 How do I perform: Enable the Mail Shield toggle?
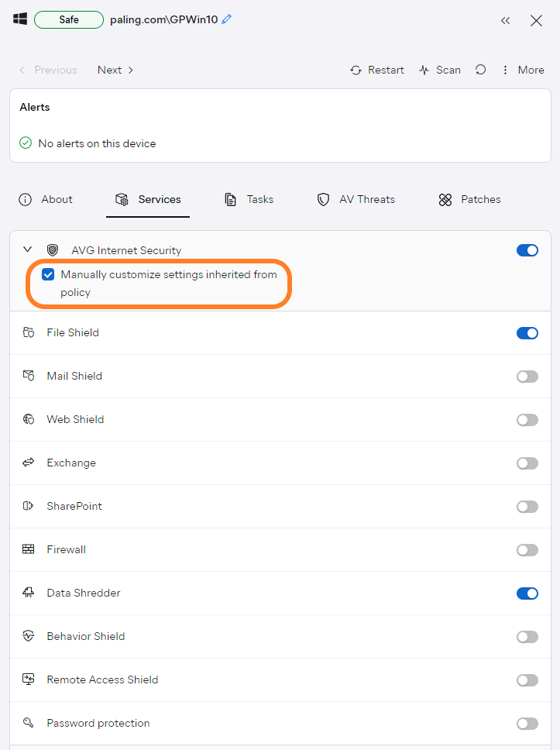[527, 377]
